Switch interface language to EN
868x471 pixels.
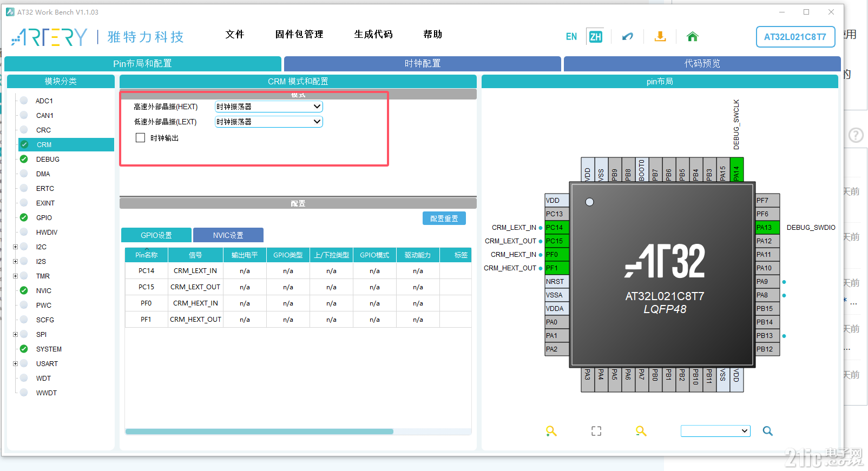(571, 37)
